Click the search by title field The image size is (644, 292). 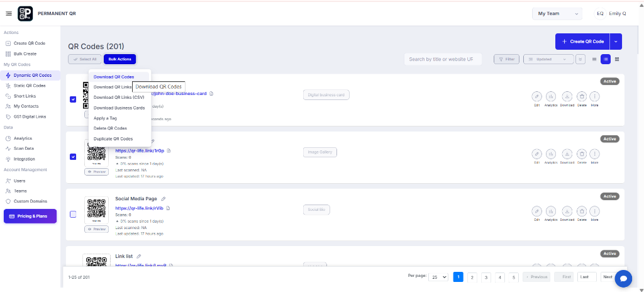click(443, 59)
